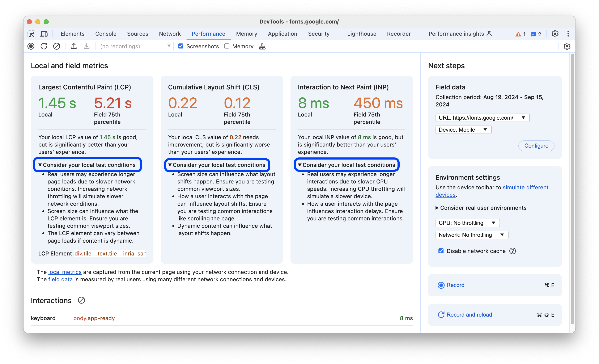Click the stop recording icon

point(31,46)
